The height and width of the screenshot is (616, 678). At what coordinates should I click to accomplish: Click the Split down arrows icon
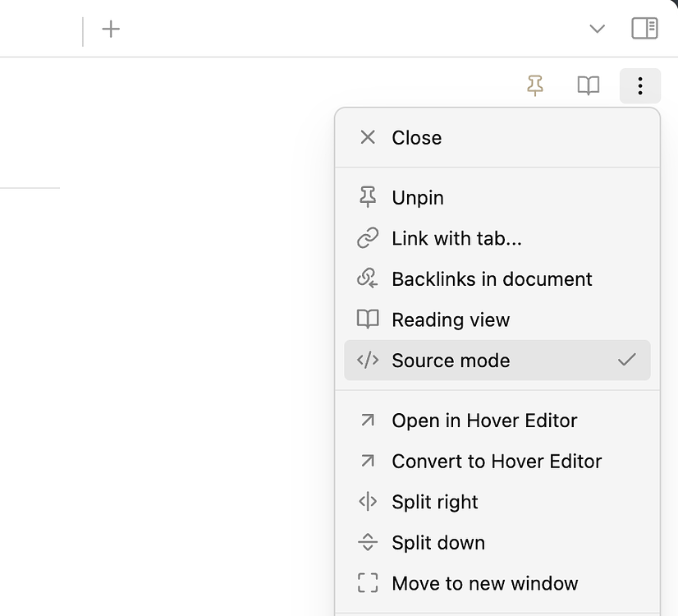coord(368,542)
